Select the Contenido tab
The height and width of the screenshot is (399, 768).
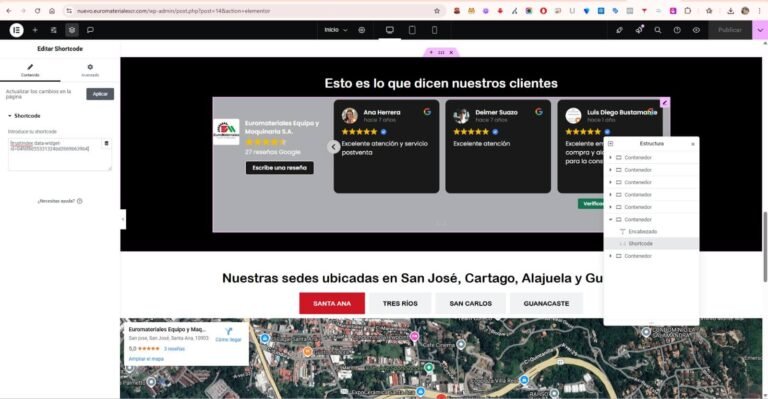[x=30, y=70]
